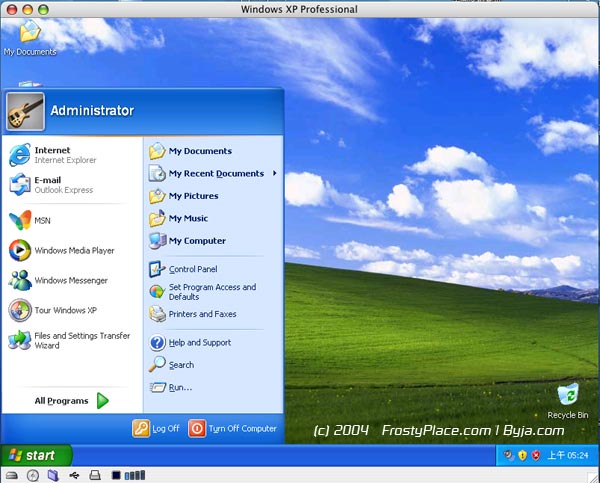Click the hard disk icon in Virtual PC status bar
The image size is (600, 483).
[12, 475]
